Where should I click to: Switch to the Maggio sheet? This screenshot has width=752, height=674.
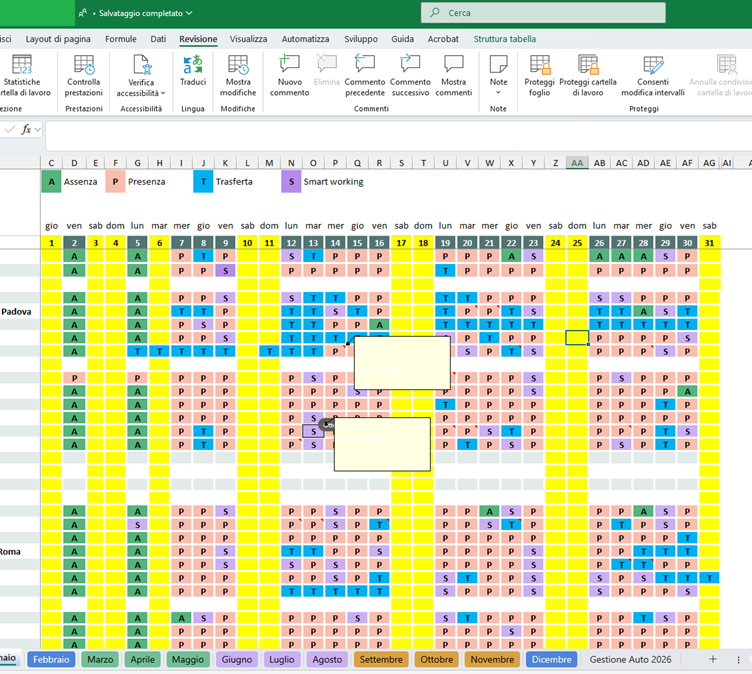[x=188, y=659]
